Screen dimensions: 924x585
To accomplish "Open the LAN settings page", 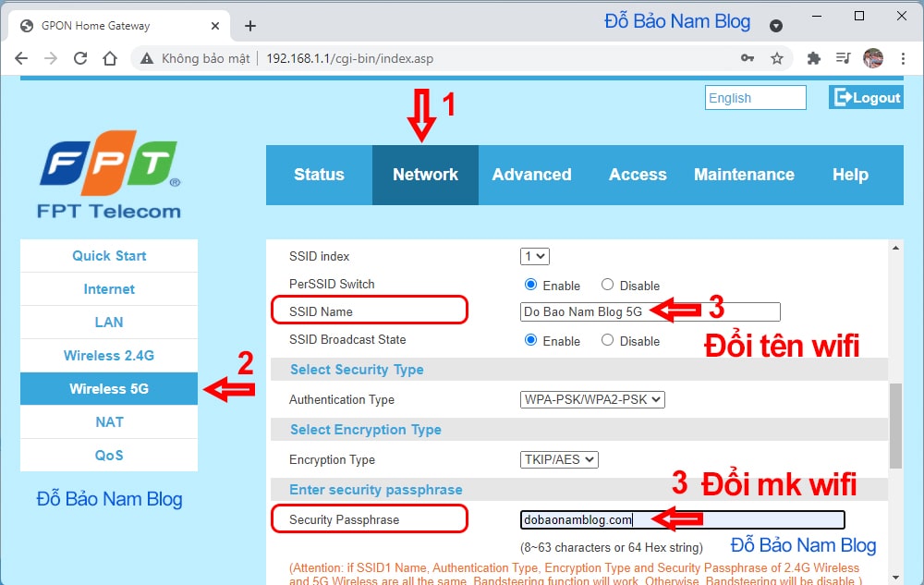I will point(109,323).
